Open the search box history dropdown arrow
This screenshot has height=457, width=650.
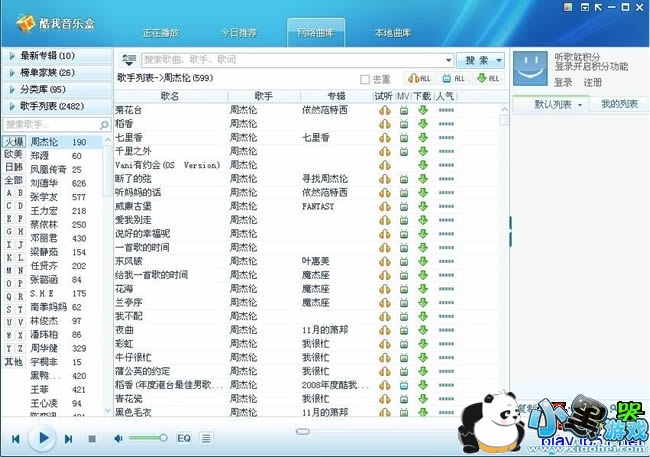click(x=449, y=61)
